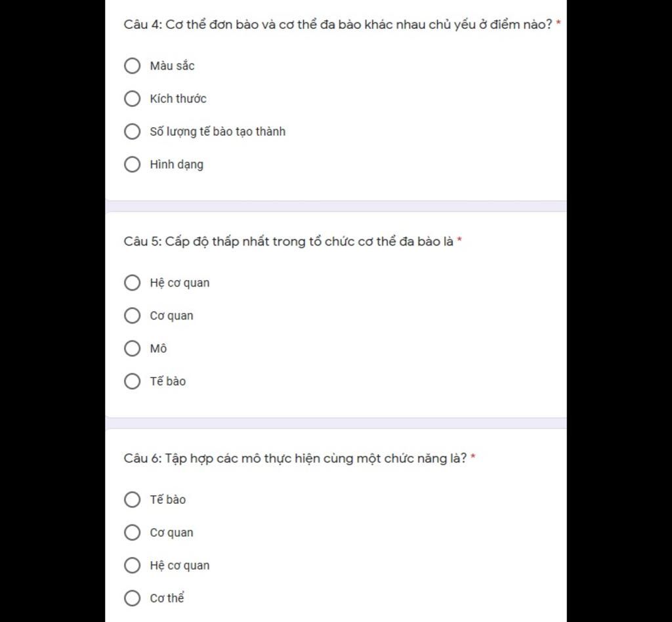Choose "Tế bào" for Câu 5
This screenshot has width=672, height=622.
[x=133, y=381]
